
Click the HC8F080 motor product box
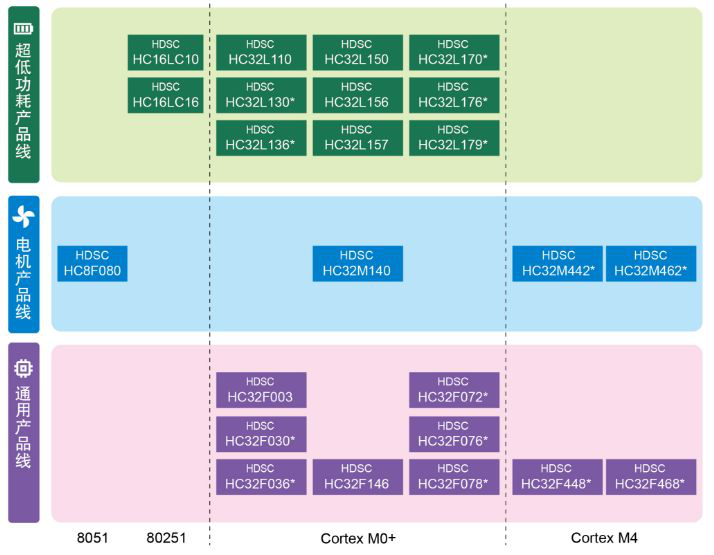pos(92,264)
